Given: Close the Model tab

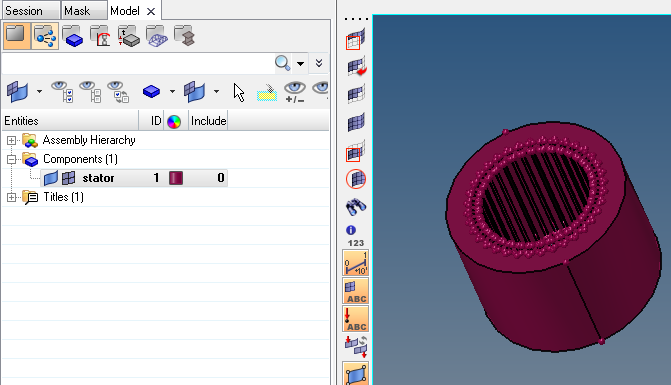Looking at the screenshot, I should (151, 12).
